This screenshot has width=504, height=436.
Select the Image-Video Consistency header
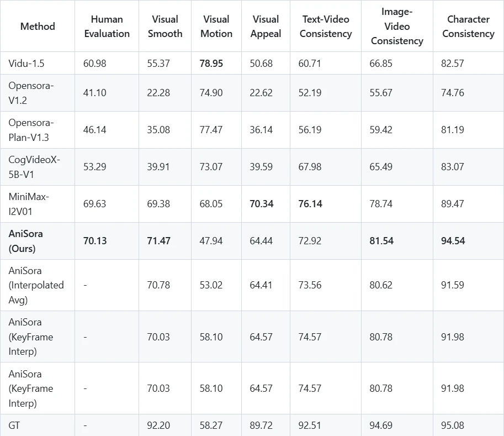point(397,26)
